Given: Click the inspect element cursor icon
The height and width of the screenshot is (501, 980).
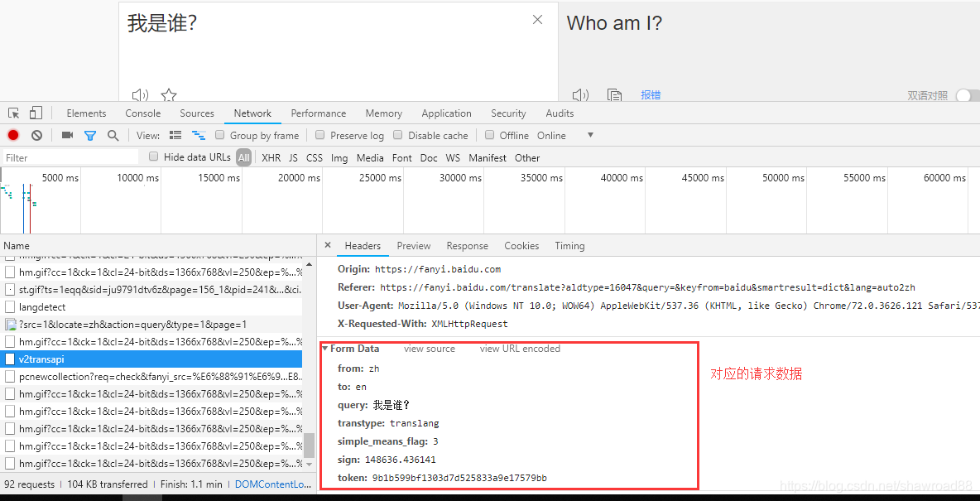Looking at the screenshot, I should click(x=14, y=113).
